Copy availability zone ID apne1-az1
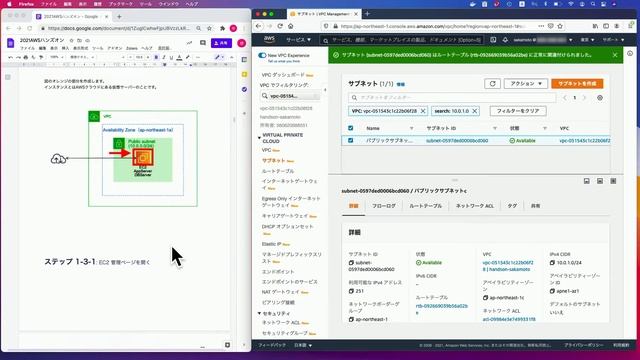This screenshot has height=360, width=640. coord(552,291)
